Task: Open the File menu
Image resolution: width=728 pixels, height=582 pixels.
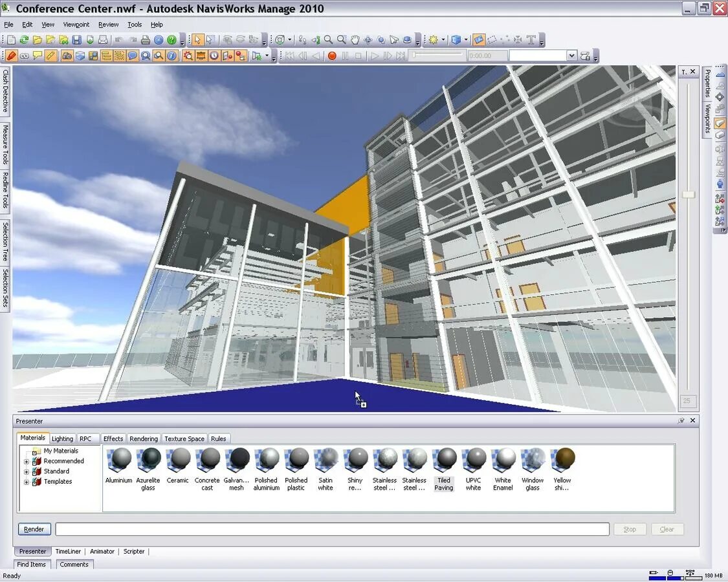Action: pos(8,25)
